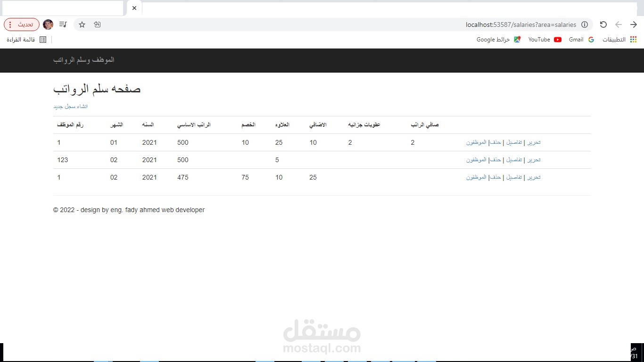Click month 02 in employee 123 row
Viewport: 644px width, 362px height.
point(114,160)
